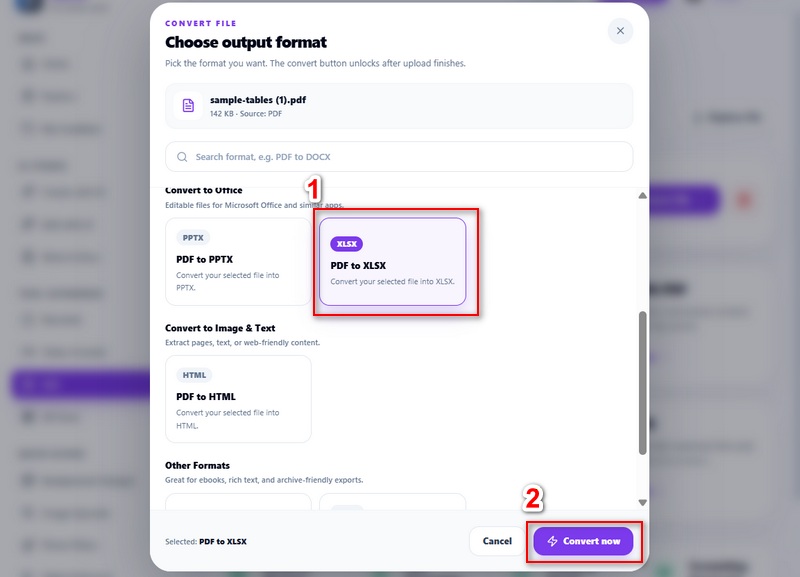This screenshot has height=577, width=800.
Task: Click the Cancel button
Action: 497,541
